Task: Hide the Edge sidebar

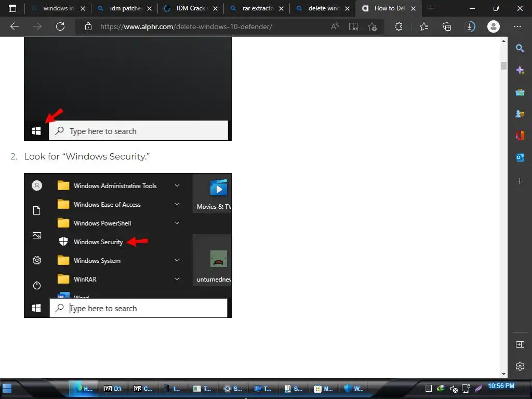Action: 520,345
